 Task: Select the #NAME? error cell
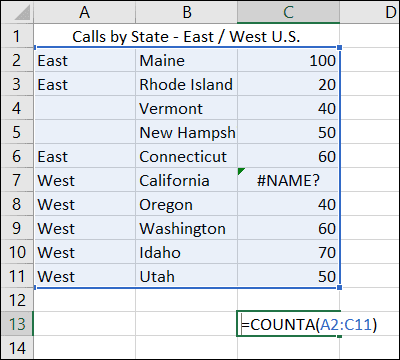click(x=288, y=180)
